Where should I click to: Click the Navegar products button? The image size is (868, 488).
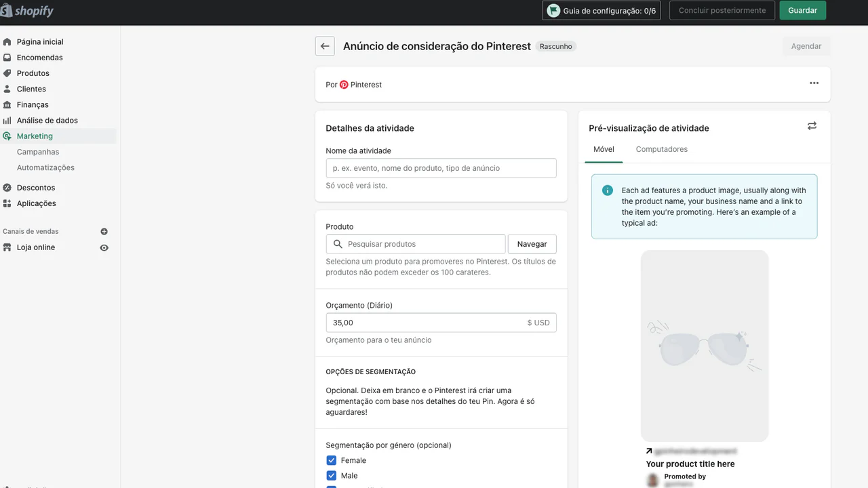click(x=532, y=244)
